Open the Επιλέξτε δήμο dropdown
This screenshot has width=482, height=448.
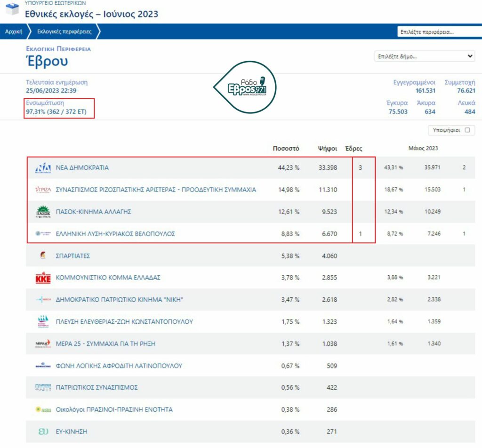tap(425, 56)
